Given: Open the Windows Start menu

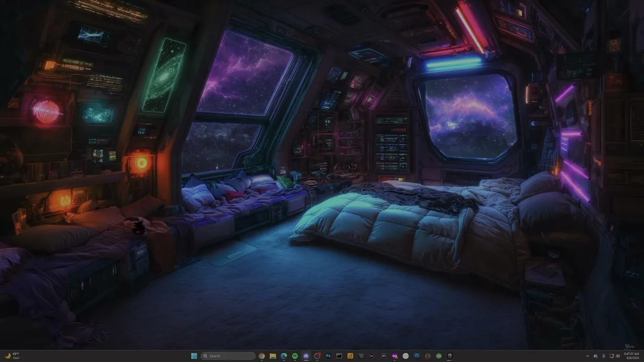Looking at the screenshot, I should [194, 356].
